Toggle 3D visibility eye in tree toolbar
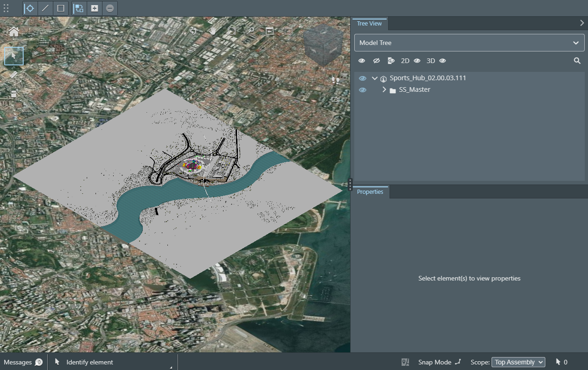Viewport: 588px width, 370px height. point(442,61)
